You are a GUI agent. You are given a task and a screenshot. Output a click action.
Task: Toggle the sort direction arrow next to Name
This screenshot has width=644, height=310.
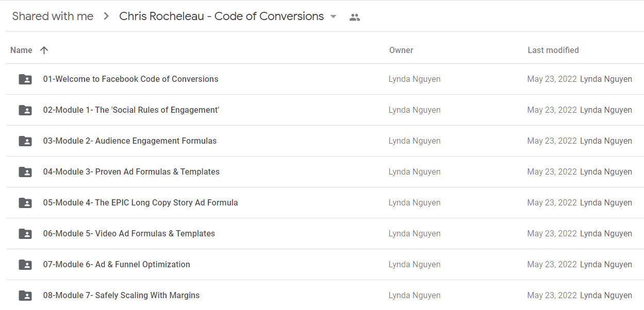[44, 50]
